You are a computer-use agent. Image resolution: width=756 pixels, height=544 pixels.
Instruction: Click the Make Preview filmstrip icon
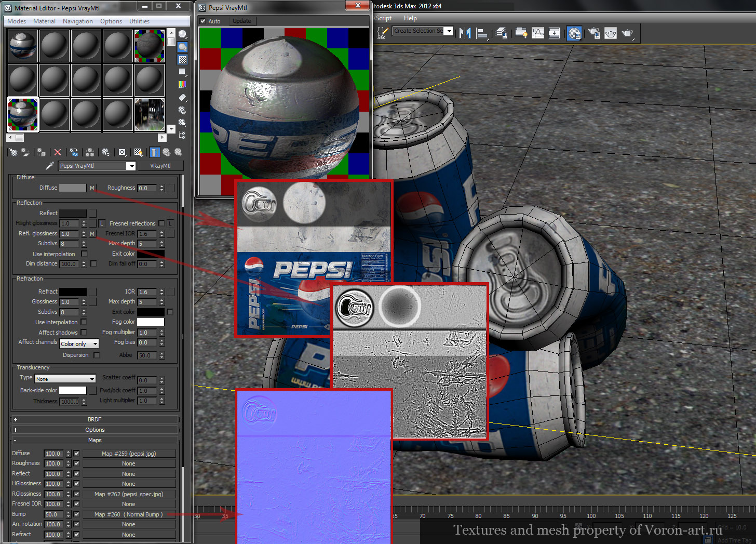pyautogui.click(x=182, y=97)
